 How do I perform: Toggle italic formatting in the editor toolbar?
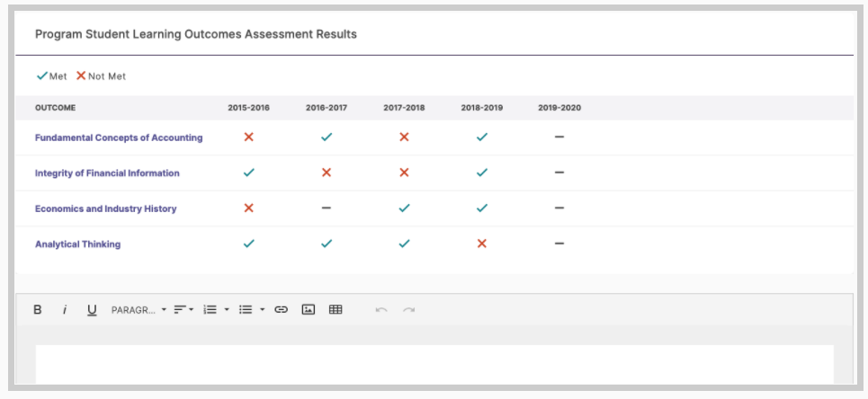pos(64,310)
